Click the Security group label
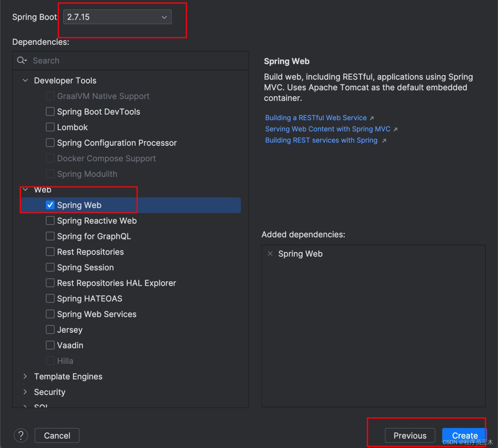 click(50, 392)
